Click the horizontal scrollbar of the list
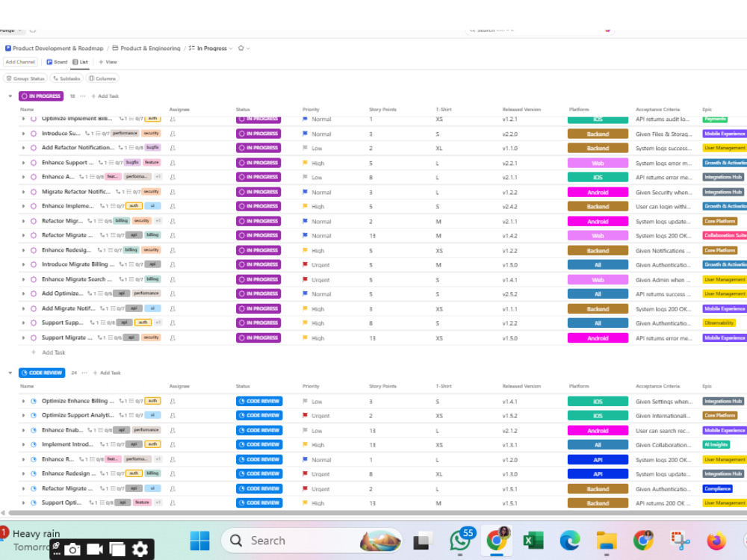This screenshot has height=560, width=747. point(376,513)
